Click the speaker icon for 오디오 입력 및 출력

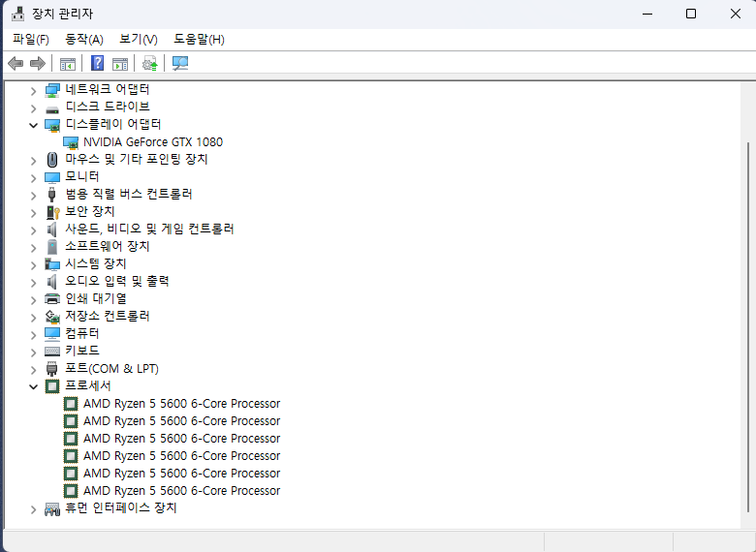click(51, 281)
